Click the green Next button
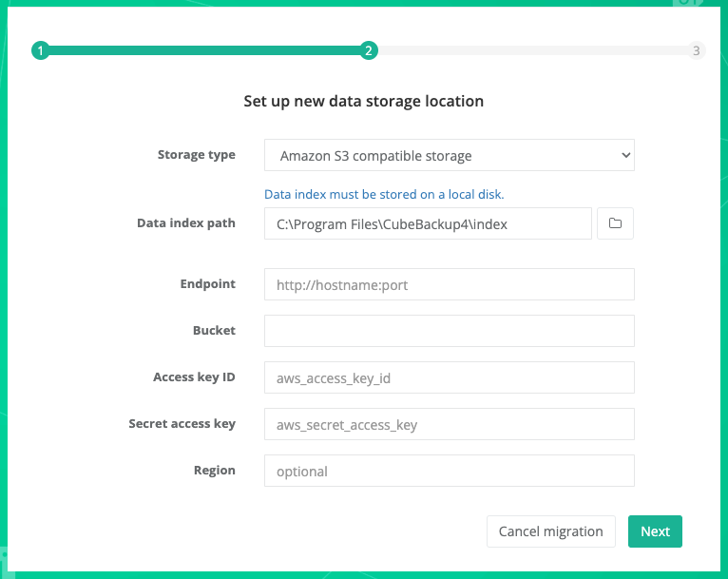 click(x=655, y=531)
